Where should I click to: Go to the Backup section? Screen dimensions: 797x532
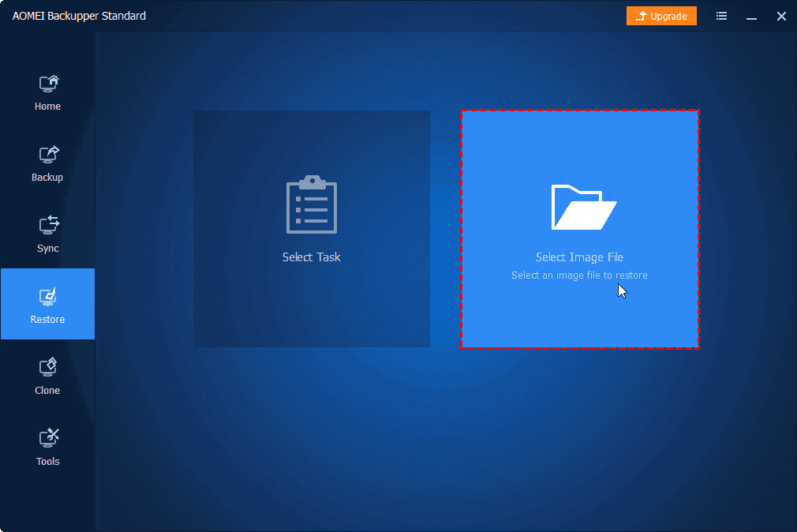(48, 163)
